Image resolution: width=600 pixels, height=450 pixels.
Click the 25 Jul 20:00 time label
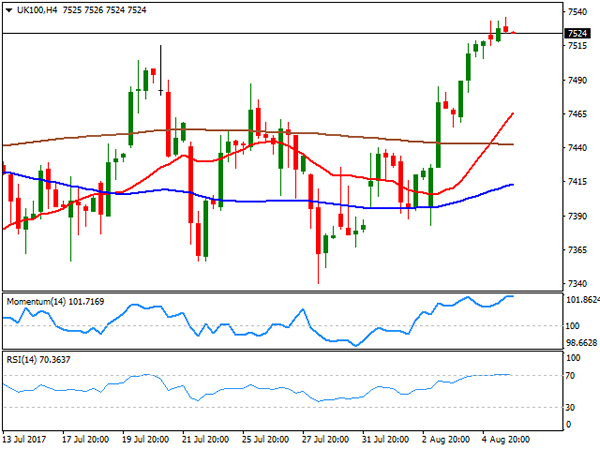266,439
